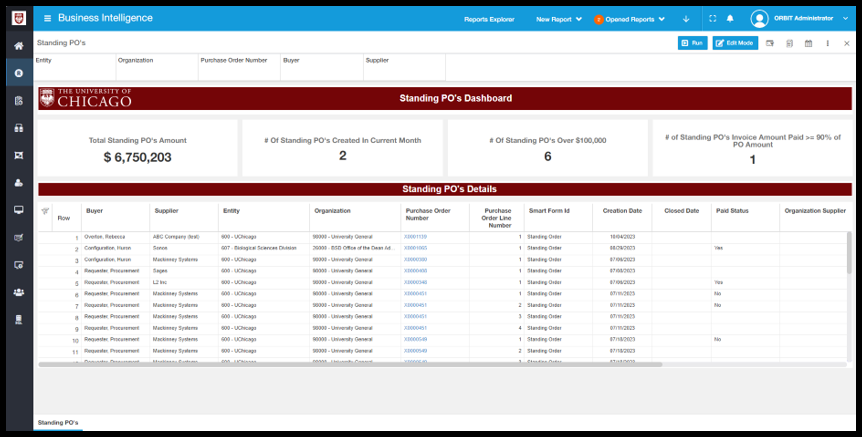Click the Purchase Order Number filter field
Image resolution: width=862 pixels, height=437 pixels.
(x=239, y=68)
